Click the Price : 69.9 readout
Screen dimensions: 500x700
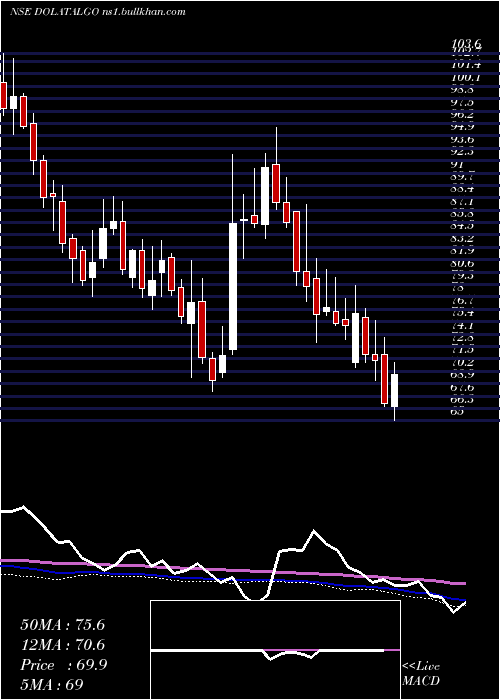(x=63, y=665)
